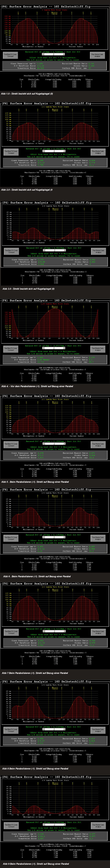Run Monte Carlo Analysis in Abb 3.0 panel
This screenshot has height=868, width=110.
pyautogui.click(x=98, y=251)
